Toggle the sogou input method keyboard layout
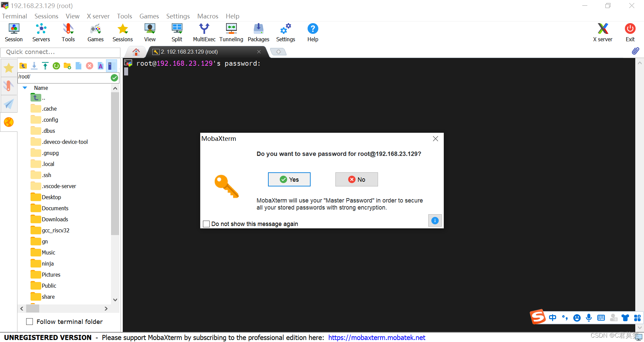 click(601, 318)
